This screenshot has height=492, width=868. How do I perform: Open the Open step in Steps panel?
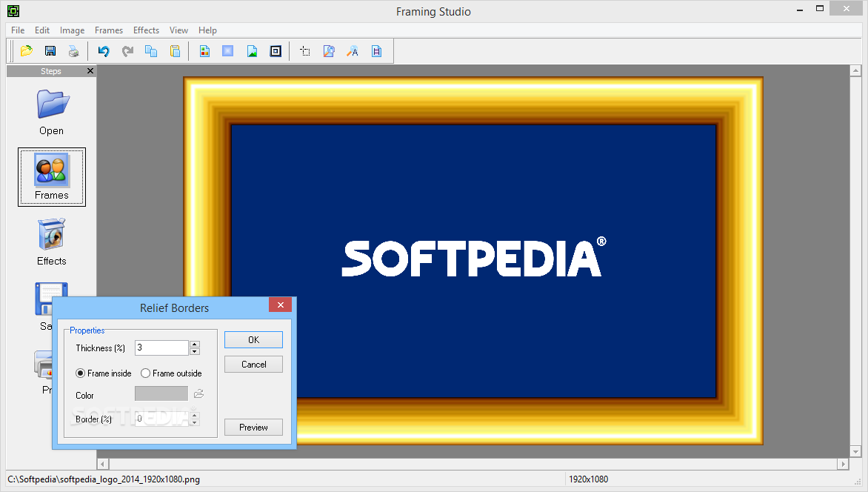pyautogui.click(x=52, y=113)
